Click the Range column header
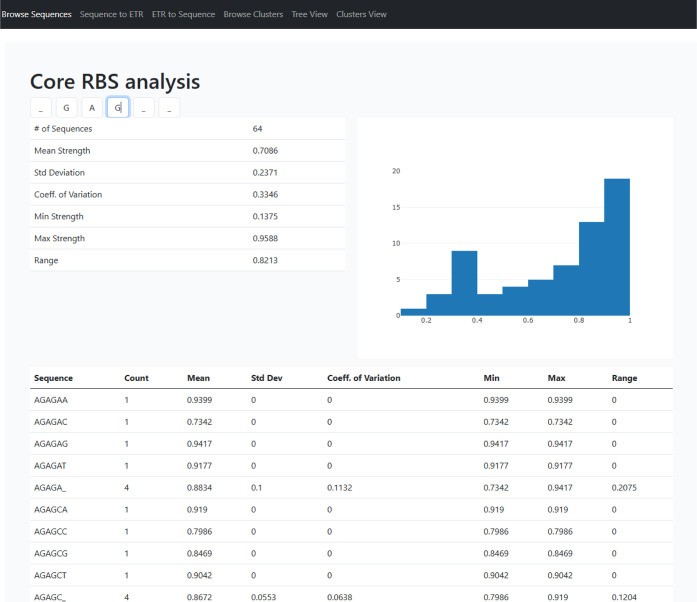Image resolution: width=697 pixels, height=602 pixels. [625, 378]
